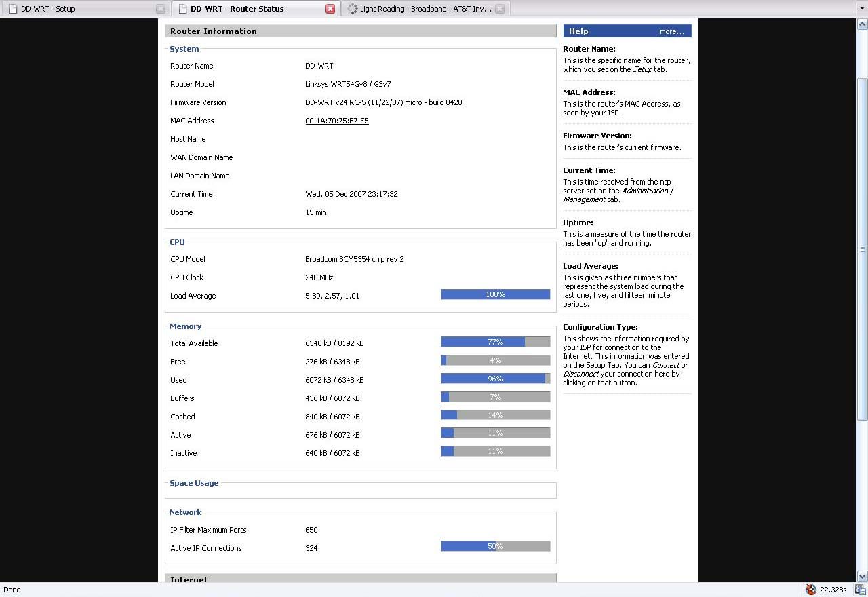Open the list-all-tabs dropdown arrow
Screen dimensions: 868x597
pos(861,9)
